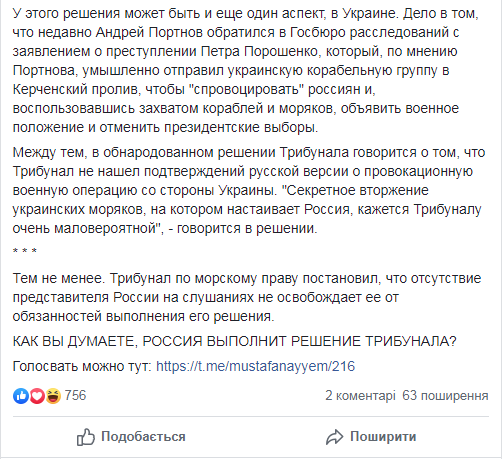Click the uppercase question КАК ВЫ ДУМАЕТЕ
Viewport: 502px width, 459px height.
pyautogui.click(x=235, y=341)
